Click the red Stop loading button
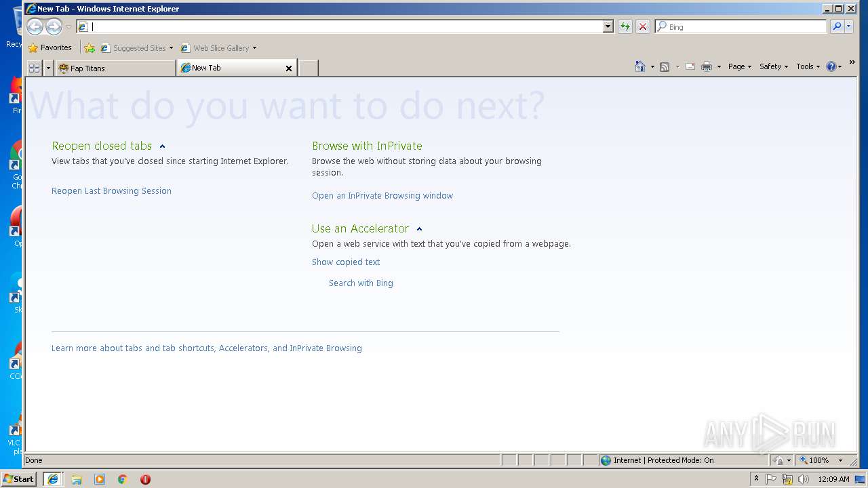This screenshot has width=868, height=488. point(643,26)
